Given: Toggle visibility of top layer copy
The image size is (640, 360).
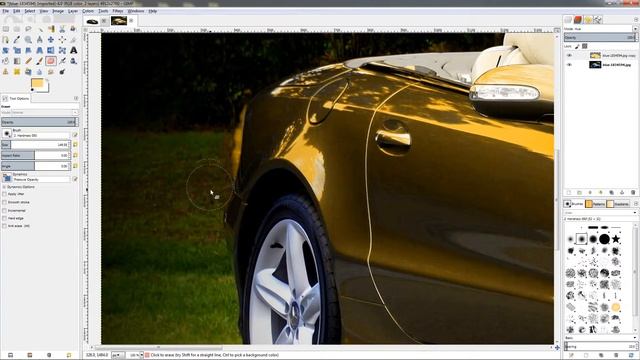Looking at the screenshot, I should click(x=569, y=55).
